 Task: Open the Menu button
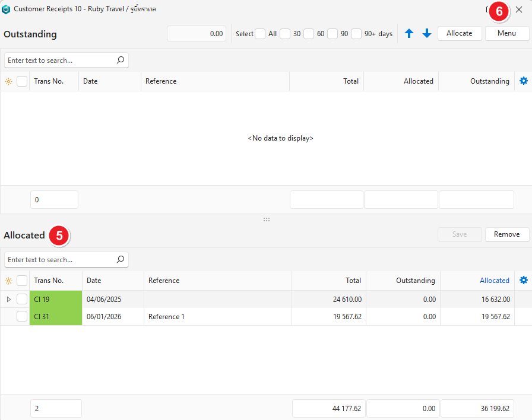point(506,33)
